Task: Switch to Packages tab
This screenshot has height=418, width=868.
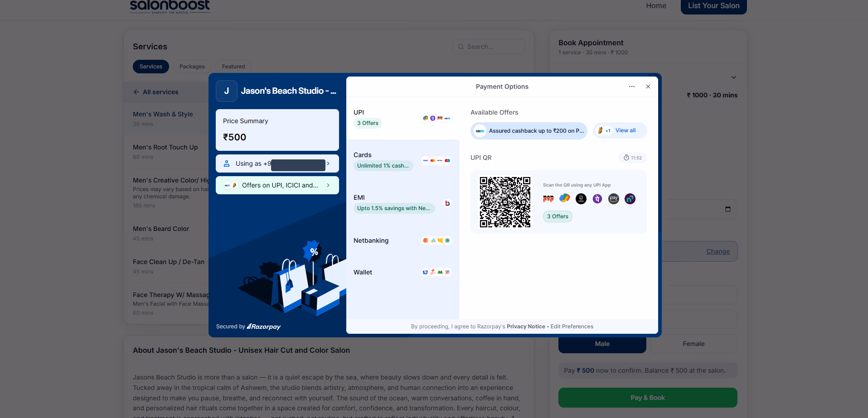Action: 192,67
